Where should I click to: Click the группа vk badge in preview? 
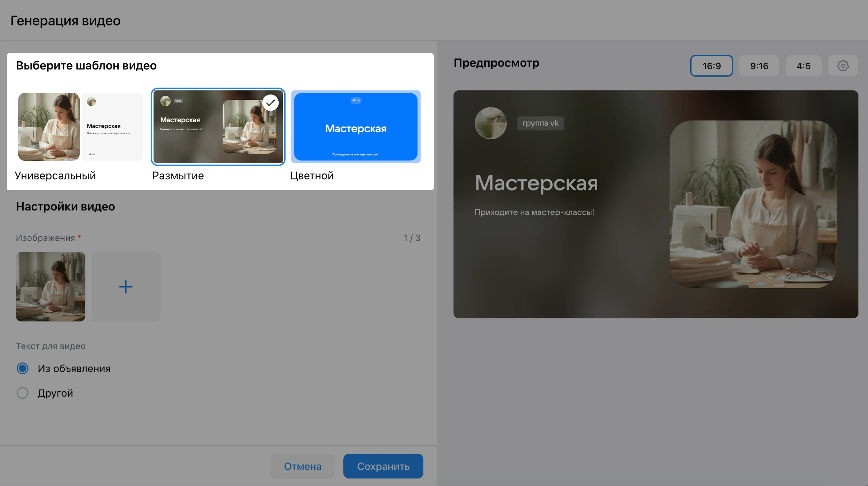[x=540, y=123]
